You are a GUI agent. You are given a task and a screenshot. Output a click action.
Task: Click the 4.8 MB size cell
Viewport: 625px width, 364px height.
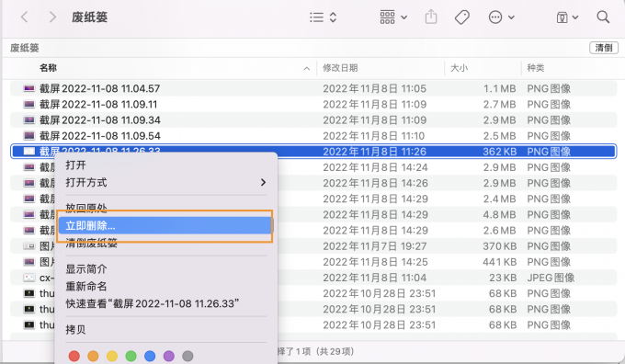[x=499, y=215]
